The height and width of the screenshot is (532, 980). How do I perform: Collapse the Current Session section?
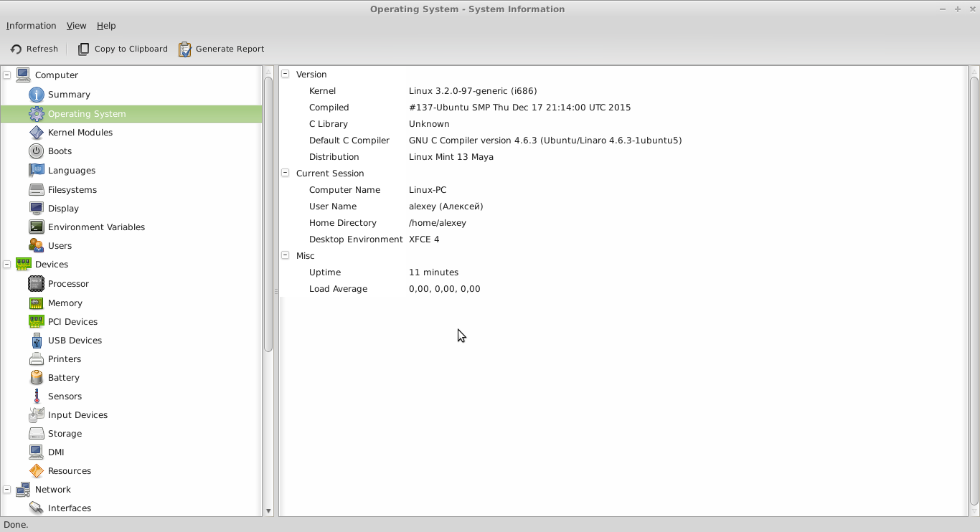[x=286, y=173]
